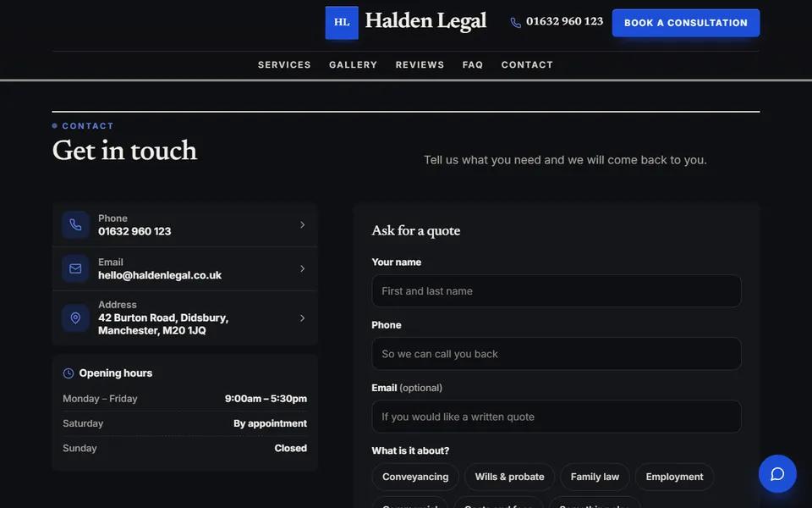The width and height of the screenshot is (812, 508).
Task: Click Book a Consultation button
Action: point(686,23)
